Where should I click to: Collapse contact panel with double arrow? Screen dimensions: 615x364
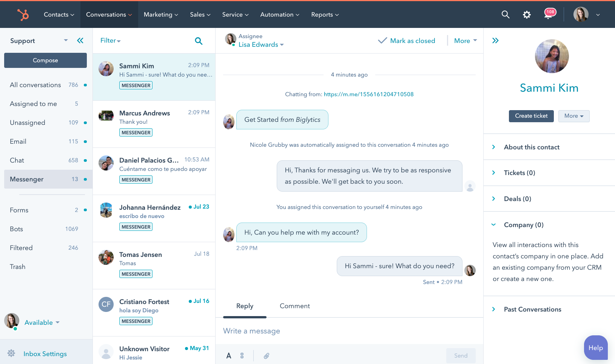pos(495,41)
